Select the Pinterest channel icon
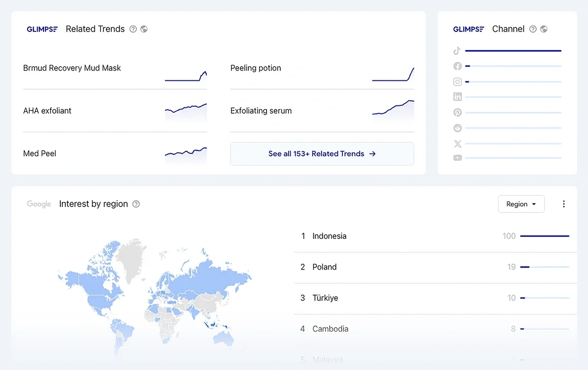Viewport: 588px width, 370px height. point(457,112)
